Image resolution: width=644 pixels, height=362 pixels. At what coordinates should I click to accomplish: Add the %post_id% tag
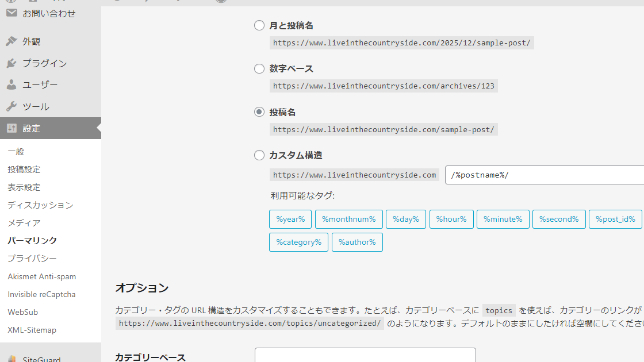[615, 219]
